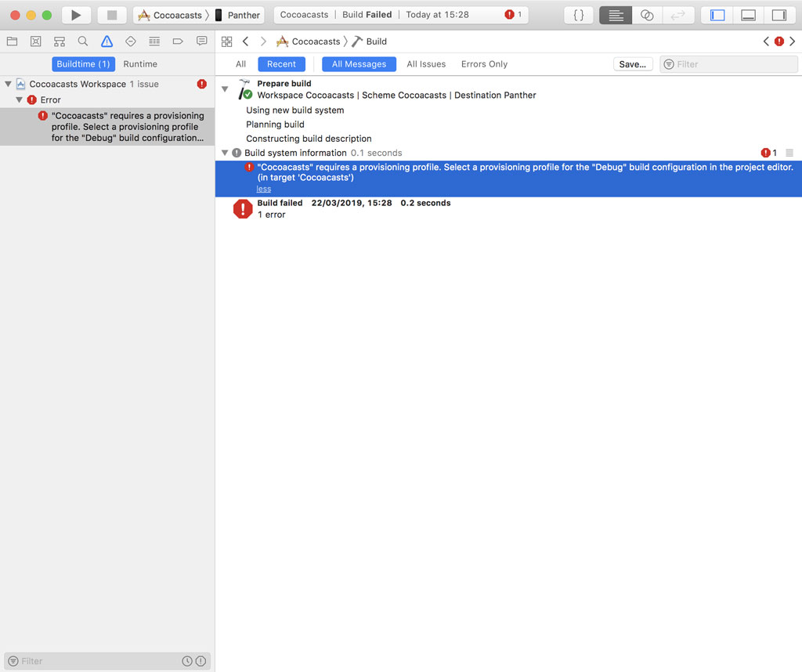802x672 pixels.
Task: Open the Report navigator speech bubble icon
Action: pyautogui.click(x=201, y=41)
